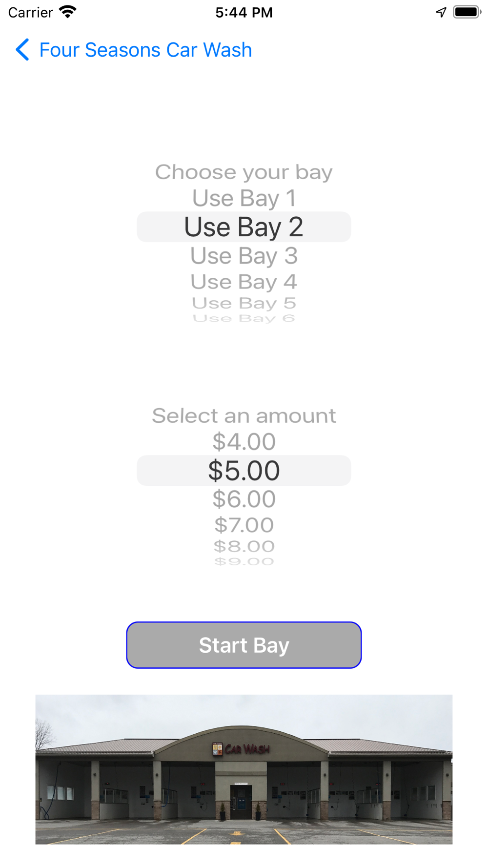This screenshot has width=488, height=868.
Task: Start the bay with Start Bay button
Action: click(x=244, y=645)
